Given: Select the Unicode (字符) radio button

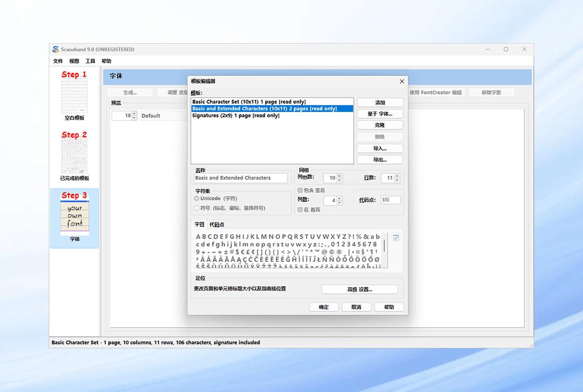Looking at the screenshot, I should click(196, 198).
